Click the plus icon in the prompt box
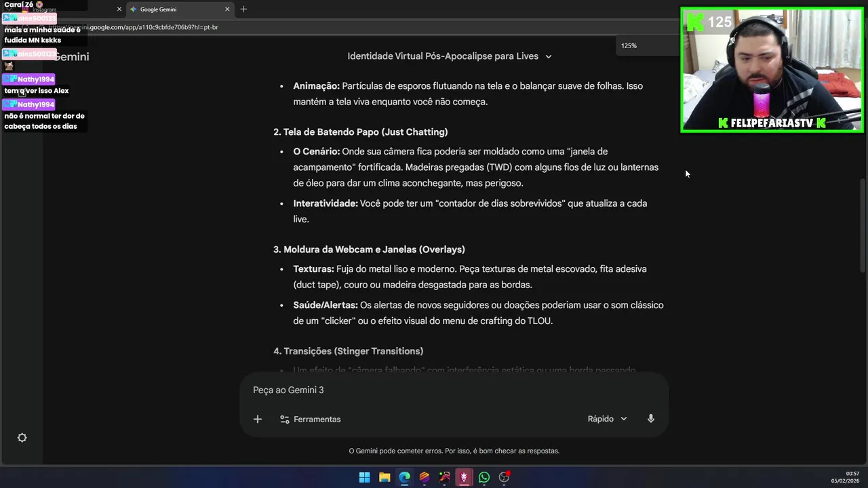868x488 pixels. click(258, 419)
